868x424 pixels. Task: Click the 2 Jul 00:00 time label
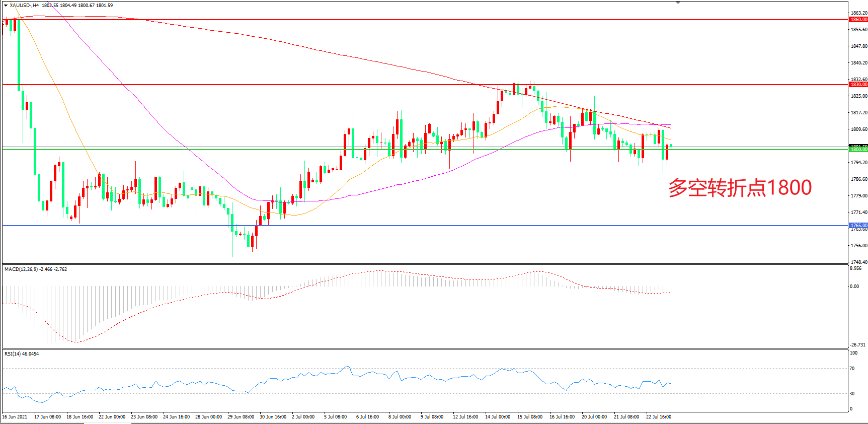[x=303, y=417]
